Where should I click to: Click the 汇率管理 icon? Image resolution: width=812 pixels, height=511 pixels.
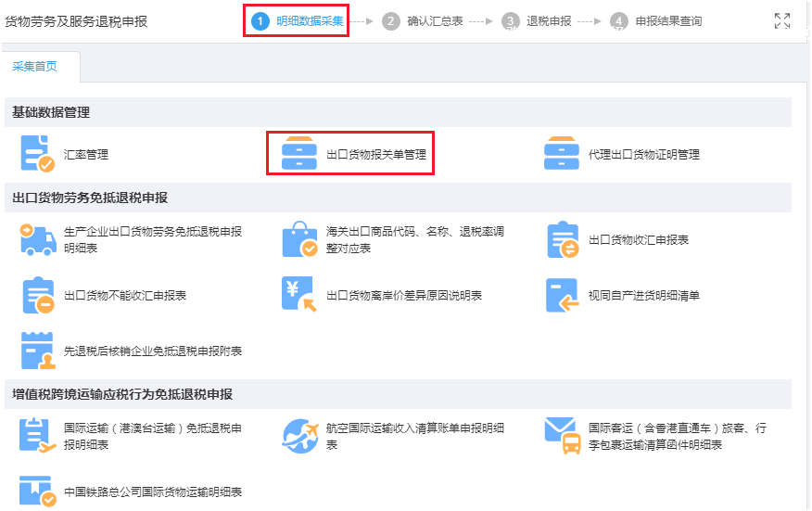(38, 154)
